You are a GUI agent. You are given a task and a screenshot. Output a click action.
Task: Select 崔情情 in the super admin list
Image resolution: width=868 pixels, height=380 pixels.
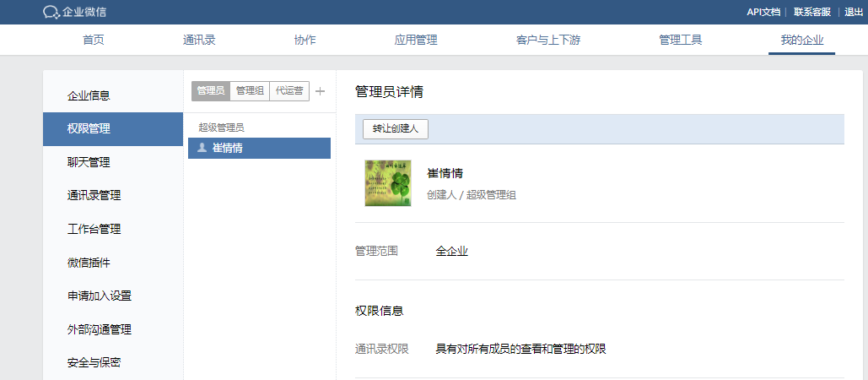259,149
